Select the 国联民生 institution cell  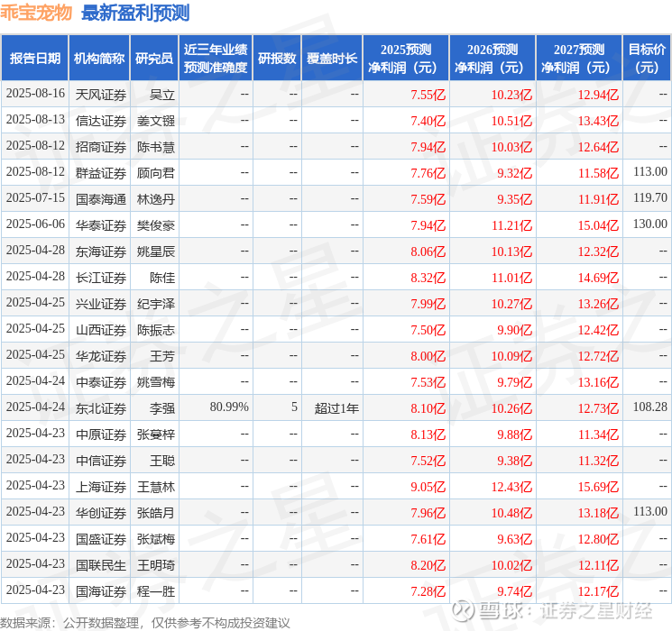pos(101,565)
